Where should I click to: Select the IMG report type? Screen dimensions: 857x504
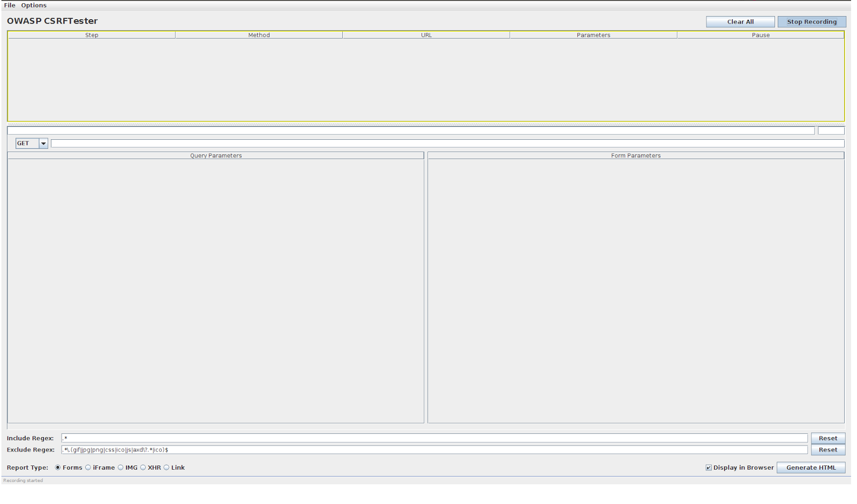click(119, 467)
